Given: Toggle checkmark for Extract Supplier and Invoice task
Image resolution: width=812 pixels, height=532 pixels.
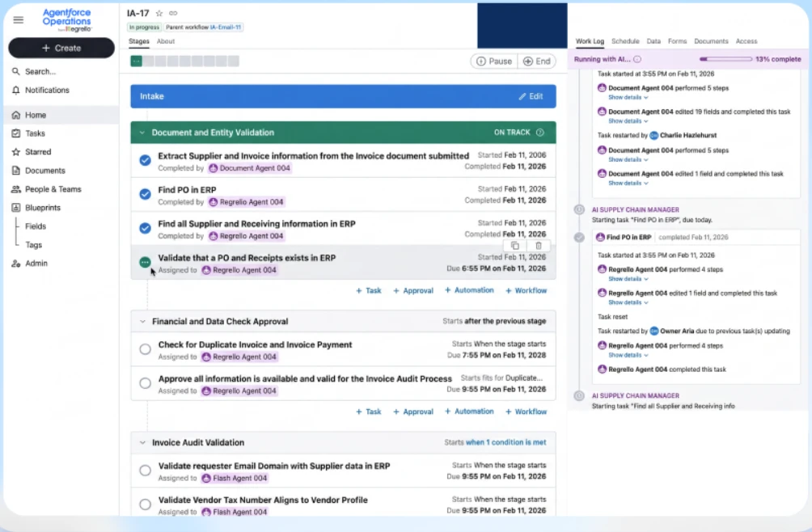Looking at the screenshot, I should pyautogui.click(x=145, y=160).
